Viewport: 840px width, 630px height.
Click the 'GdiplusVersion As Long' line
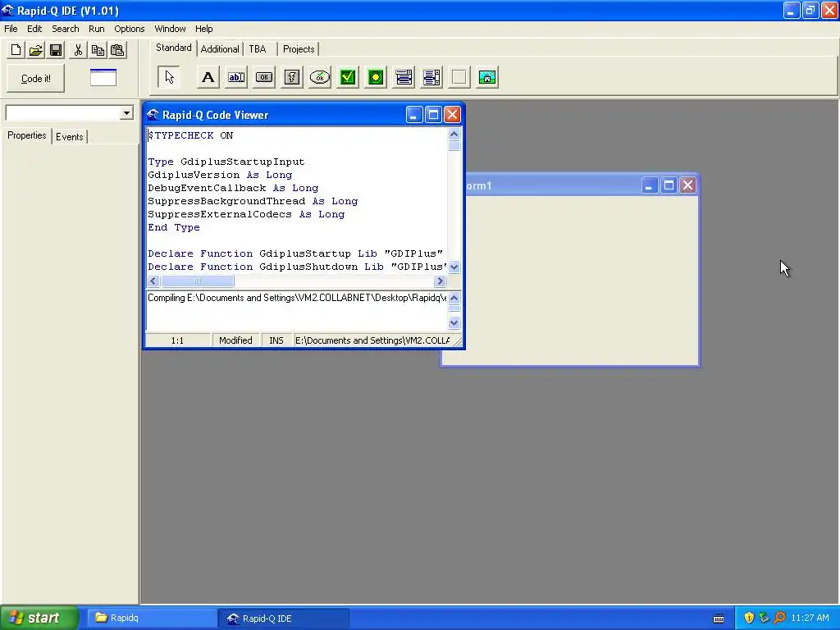[220, 176]
